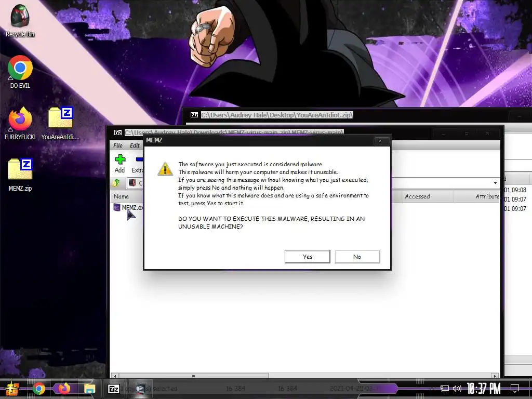
Task: Click No in the MEMZ warning dialog
Action: [x=357, y=257]
